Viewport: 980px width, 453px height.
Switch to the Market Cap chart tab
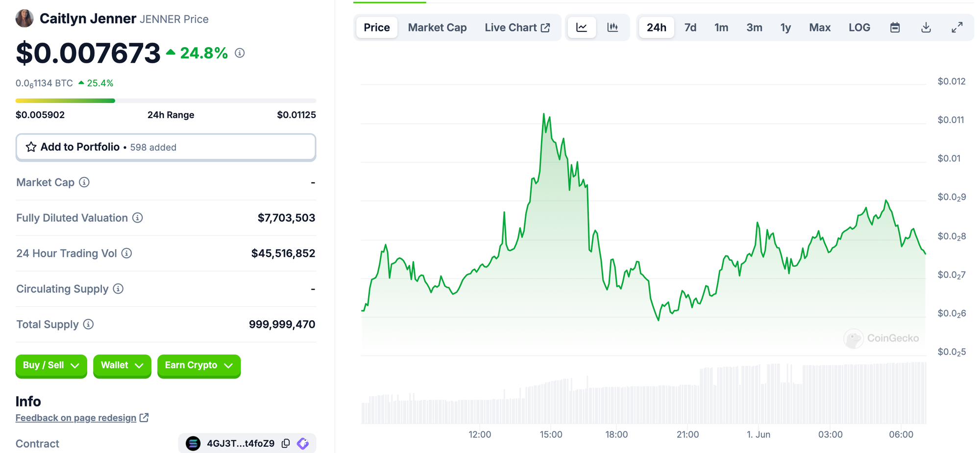(x=437, y=27)
